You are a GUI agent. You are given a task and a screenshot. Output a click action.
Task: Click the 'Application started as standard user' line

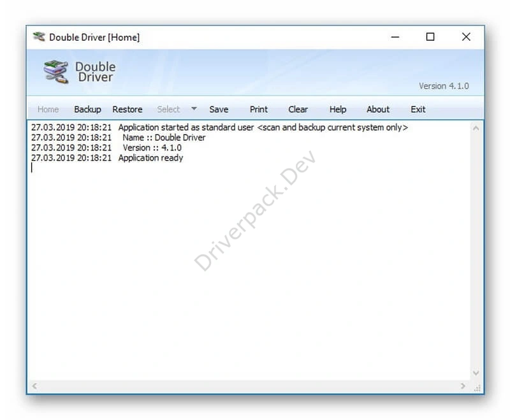pyautogui.click(x=219, y=127)
